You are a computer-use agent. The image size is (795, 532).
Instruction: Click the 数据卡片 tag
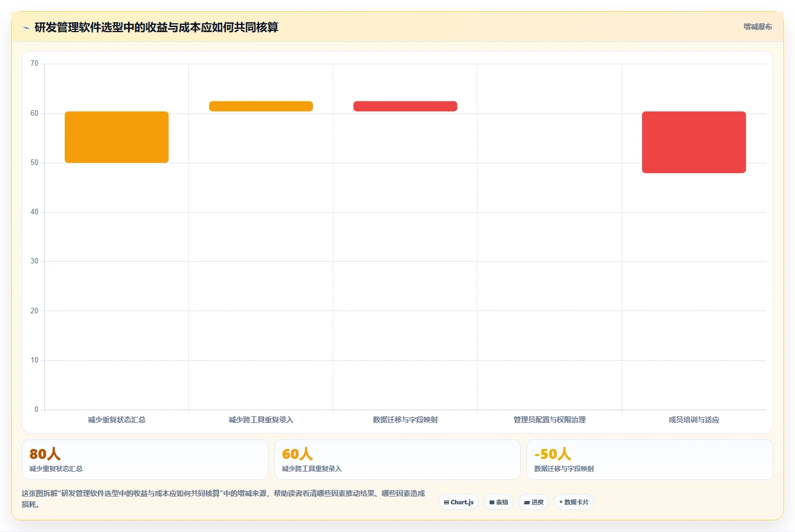[574, 502]
